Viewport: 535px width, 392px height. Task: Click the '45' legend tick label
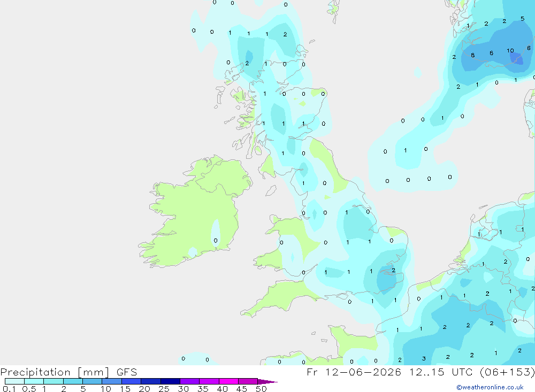[x=242, y=389]
